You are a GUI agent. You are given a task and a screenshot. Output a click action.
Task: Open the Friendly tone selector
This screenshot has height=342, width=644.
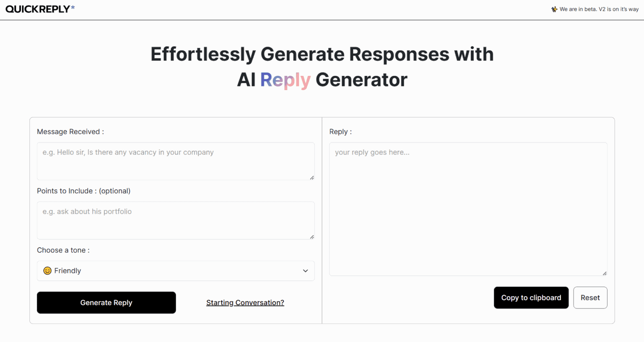point(176,271)
